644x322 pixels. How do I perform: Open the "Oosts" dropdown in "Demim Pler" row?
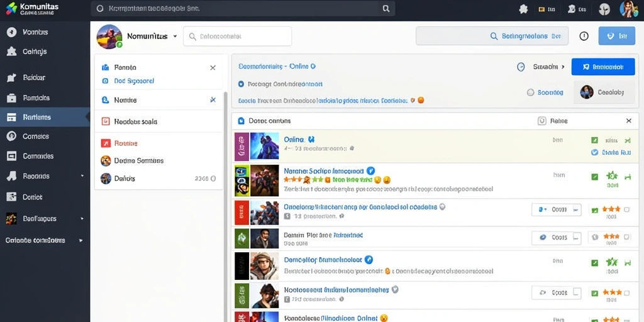(x=557, y=237)
